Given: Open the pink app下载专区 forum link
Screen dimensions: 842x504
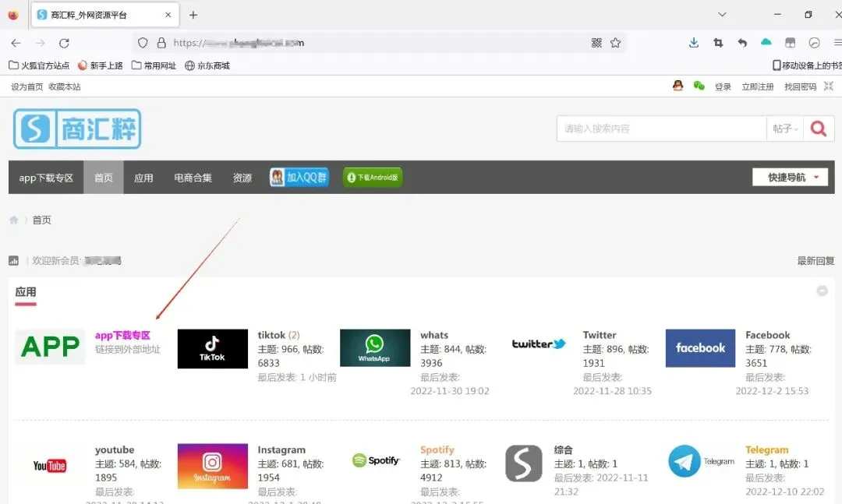Looking at the screenshot, I should (x=122, y=335).
